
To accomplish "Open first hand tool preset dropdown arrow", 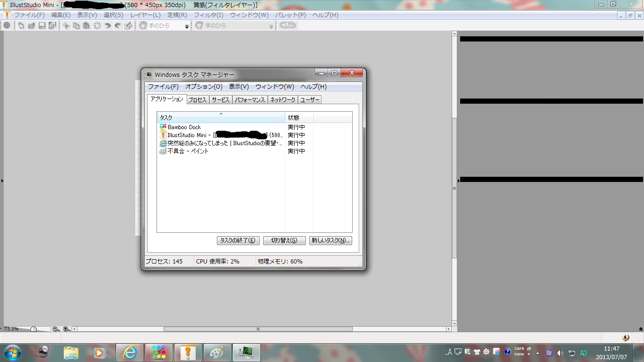I will pos(187,26).
